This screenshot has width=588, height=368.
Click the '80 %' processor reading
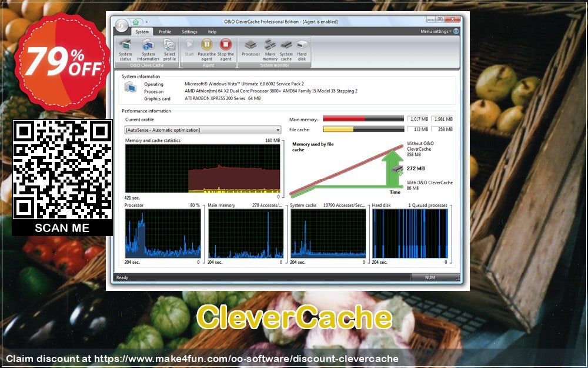tap(195, 205)
